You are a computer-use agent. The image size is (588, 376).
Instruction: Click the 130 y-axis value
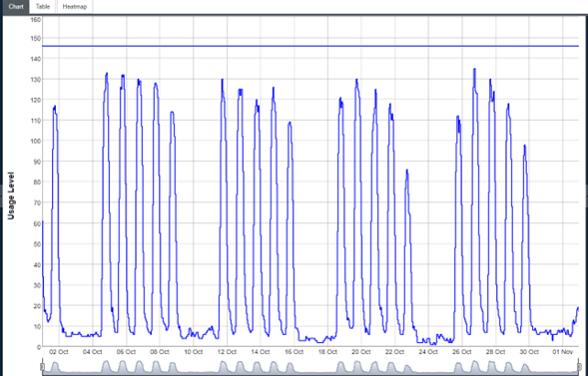coord(36,79)
